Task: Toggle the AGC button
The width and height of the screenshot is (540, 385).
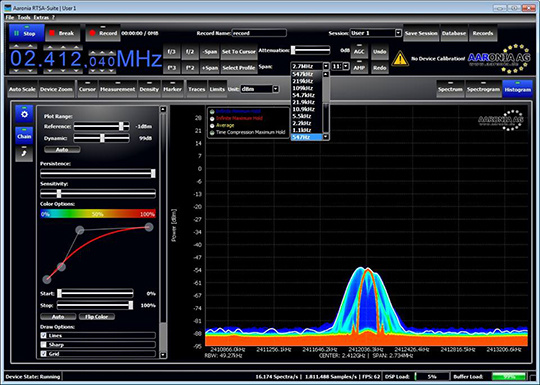Action: coord(359,51)
